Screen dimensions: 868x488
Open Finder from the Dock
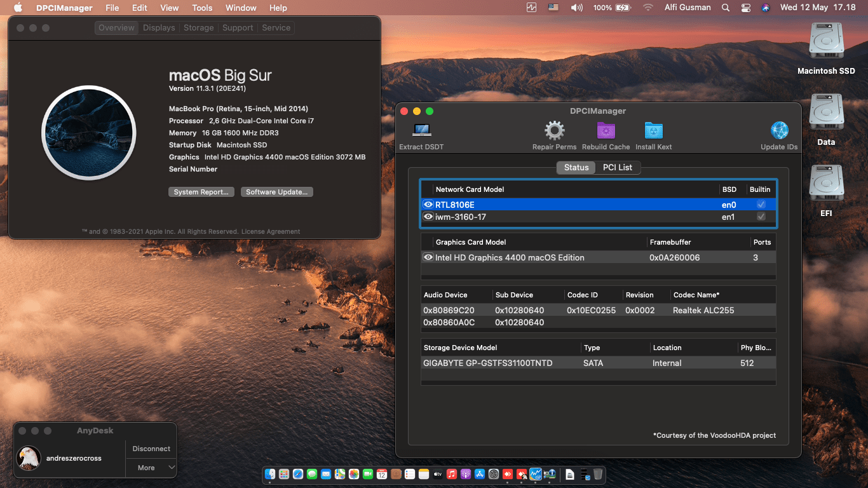(x=270, y=474)
